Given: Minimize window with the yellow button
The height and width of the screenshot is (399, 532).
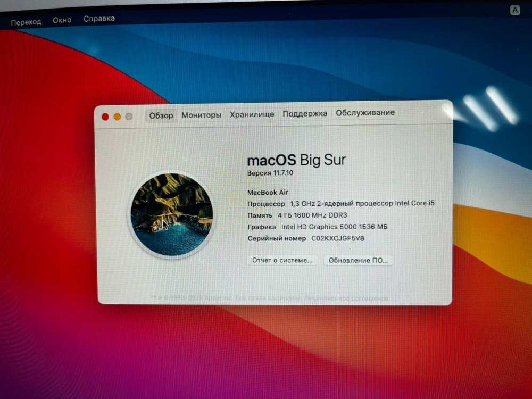Looking at the screenshot, I should [x=117, y=117].
